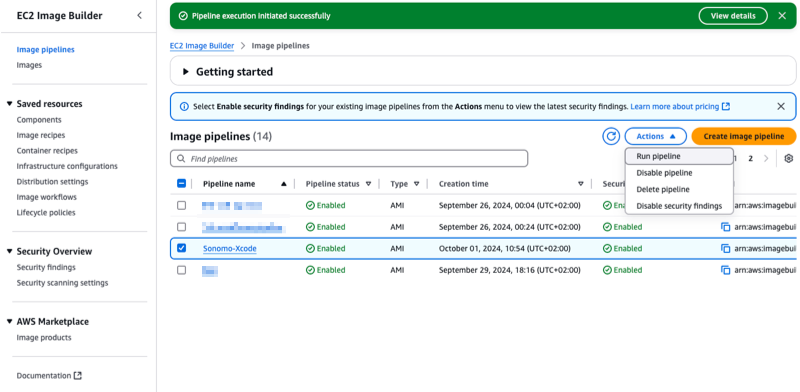The width and height of the screenshot is (800, 392).
Task: Open Image workflows in sidebar
Action: click(x=46, y=197)
